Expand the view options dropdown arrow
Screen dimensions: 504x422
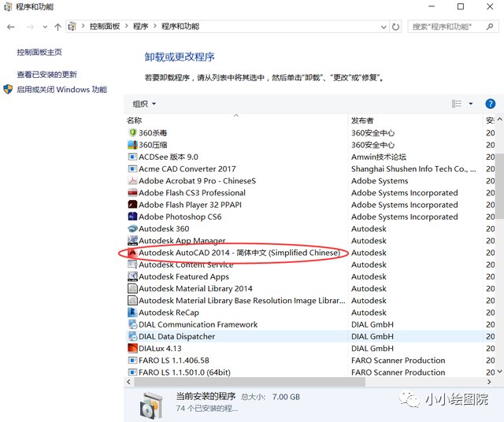[x=471, y=104]
